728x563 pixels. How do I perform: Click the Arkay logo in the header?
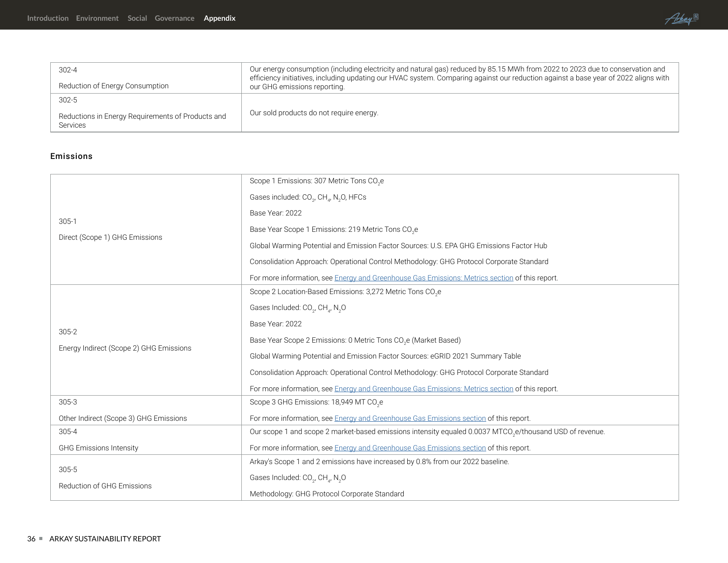point(681,19)
